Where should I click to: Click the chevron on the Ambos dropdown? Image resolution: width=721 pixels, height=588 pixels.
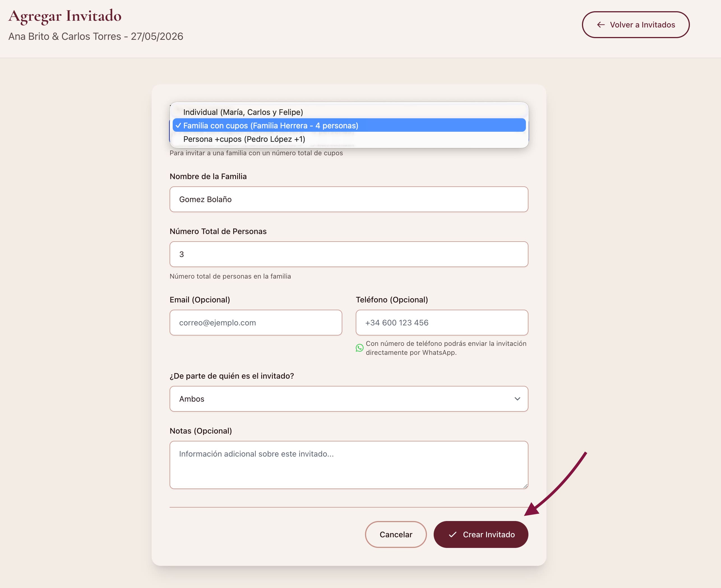click(x=517, y=399)
